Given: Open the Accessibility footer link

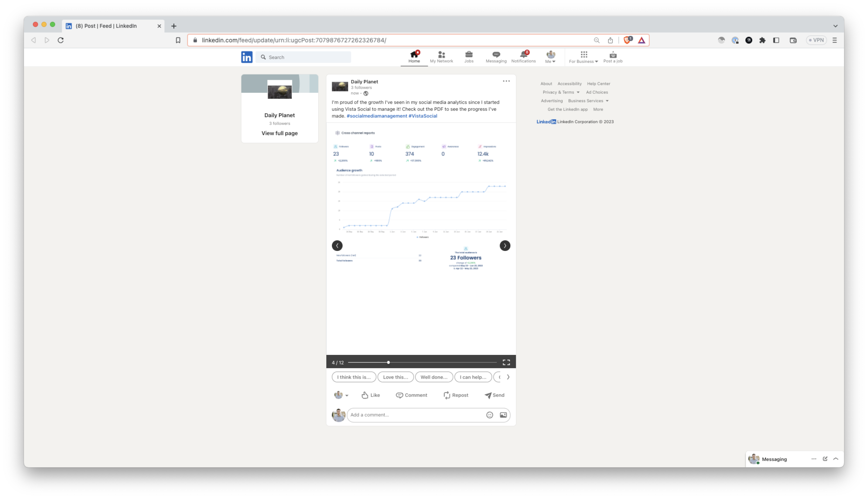Looking at the screenshot, I should pos(569,84).
